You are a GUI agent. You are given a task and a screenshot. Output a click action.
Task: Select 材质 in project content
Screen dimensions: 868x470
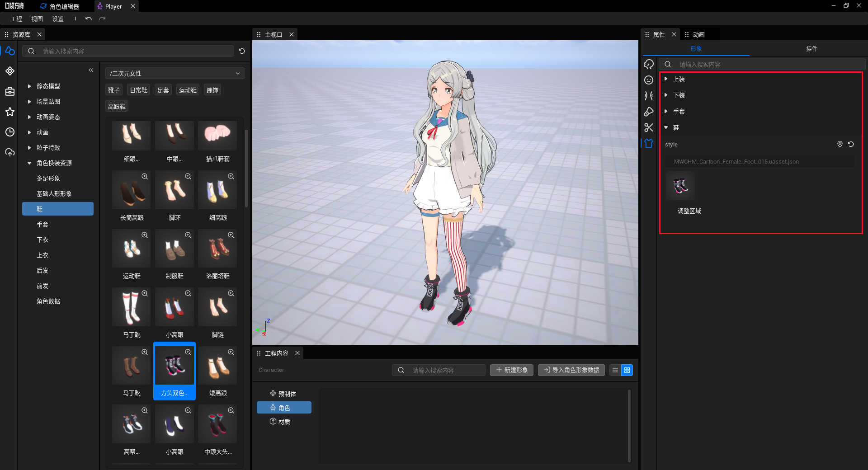click(x=284, y=422)
